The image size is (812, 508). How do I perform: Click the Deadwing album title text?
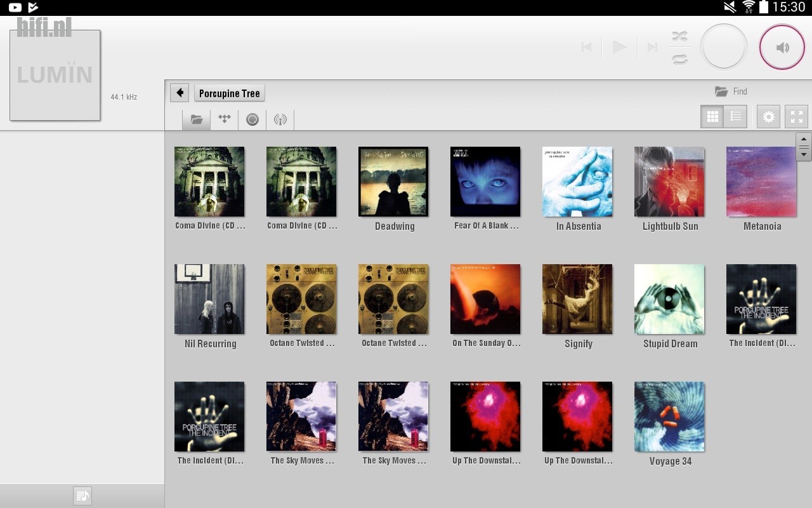pos(395,226)
